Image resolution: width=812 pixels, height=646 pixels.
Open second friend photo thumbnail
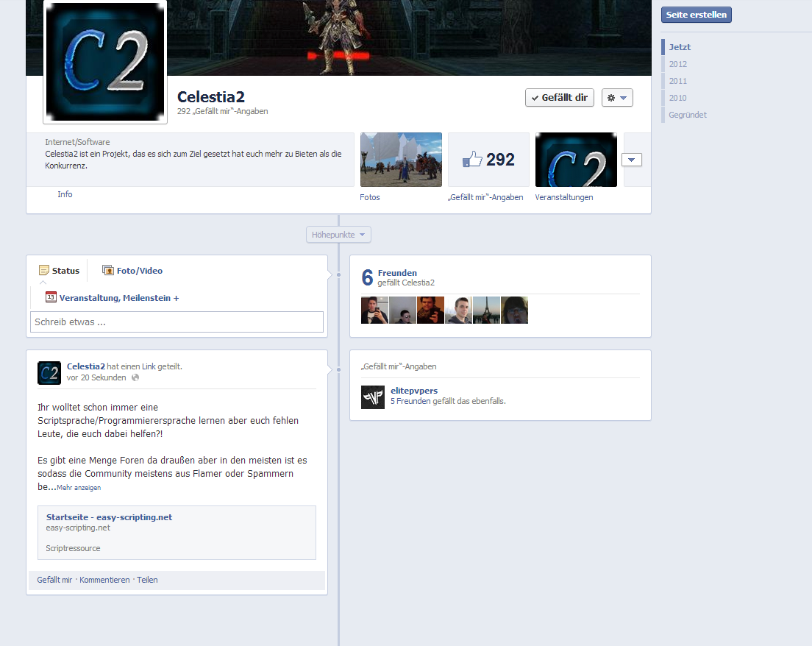[x=402, y=310]
